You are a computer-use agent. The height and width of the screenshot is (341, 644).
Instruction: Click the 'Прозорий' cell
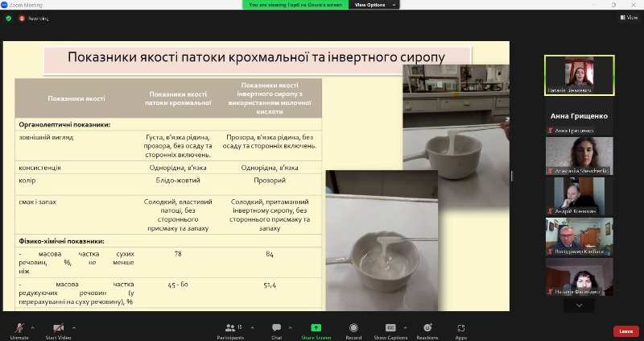(x=270, y=181)
